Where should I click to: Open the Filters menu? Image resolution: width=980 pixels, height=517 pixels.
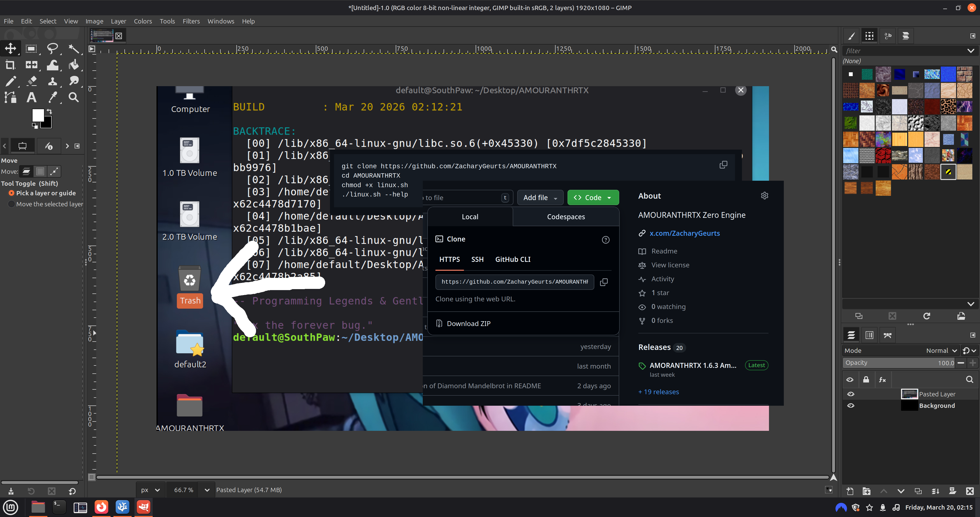click(191, 21)
